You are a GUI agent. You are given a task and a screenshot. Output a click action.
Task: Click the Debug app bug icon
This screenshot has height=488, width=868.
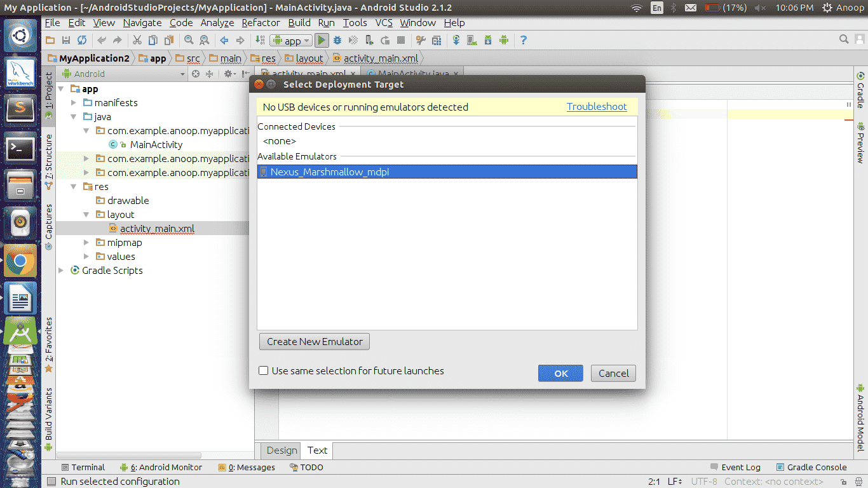pyautogui.click(x=337, y=40)
